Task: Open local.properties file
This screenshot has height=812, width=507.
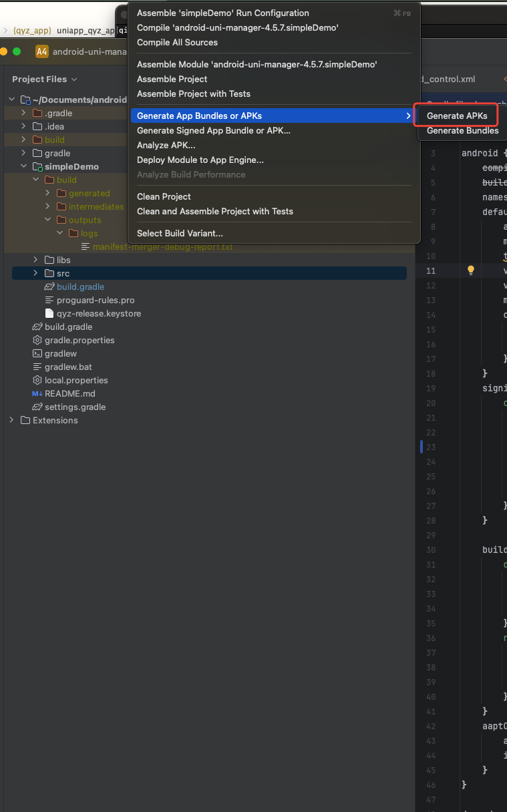Action: point(76,380)
